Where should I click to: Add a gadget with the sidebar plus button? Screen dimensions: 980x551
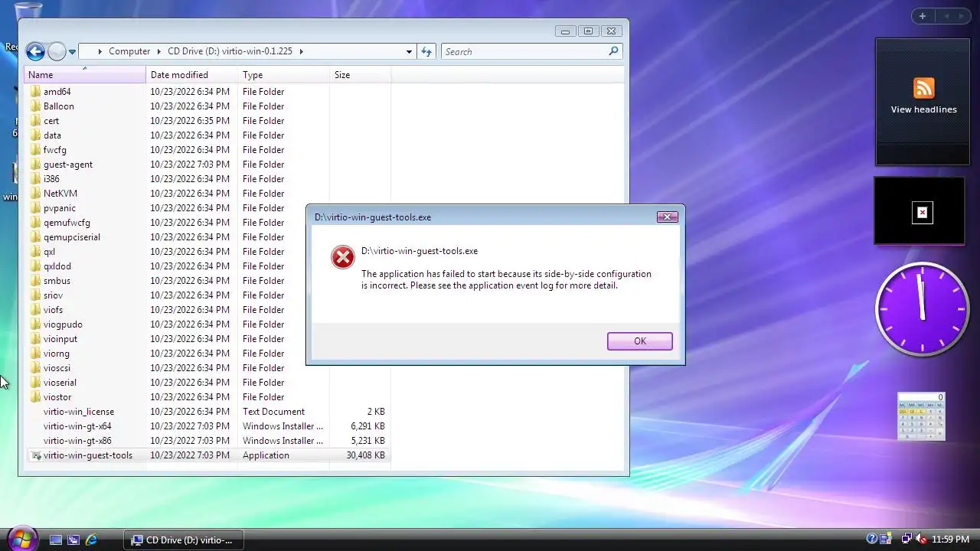tap(923, 16)
